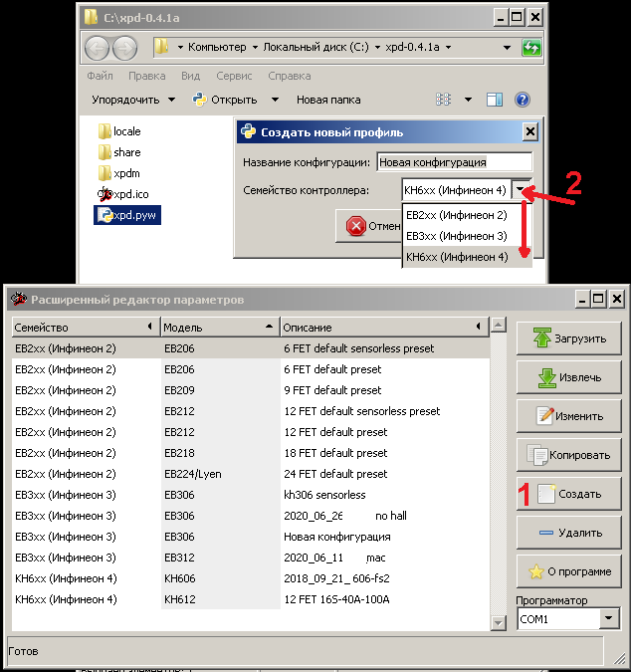631x672 pixels.
Task: Click the Изменить edit button
Action: point(568,416)
